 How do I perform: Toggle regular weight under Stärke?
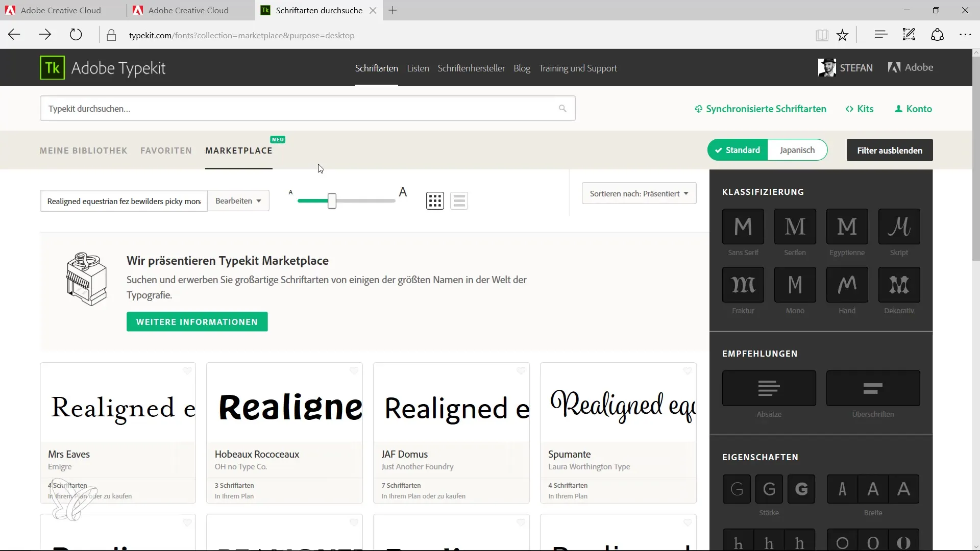pyautogui.click(x=769, y=489)
